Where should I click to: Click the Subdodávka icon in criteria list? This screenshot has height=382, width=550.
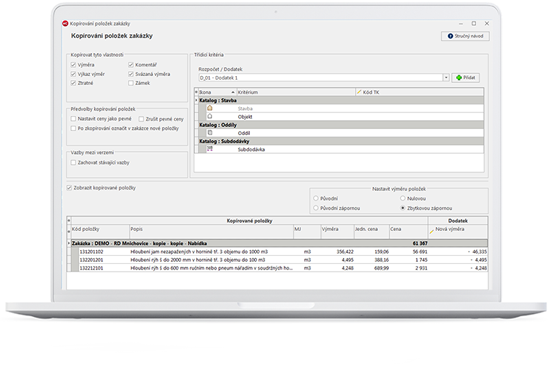[x=210, y=149]
